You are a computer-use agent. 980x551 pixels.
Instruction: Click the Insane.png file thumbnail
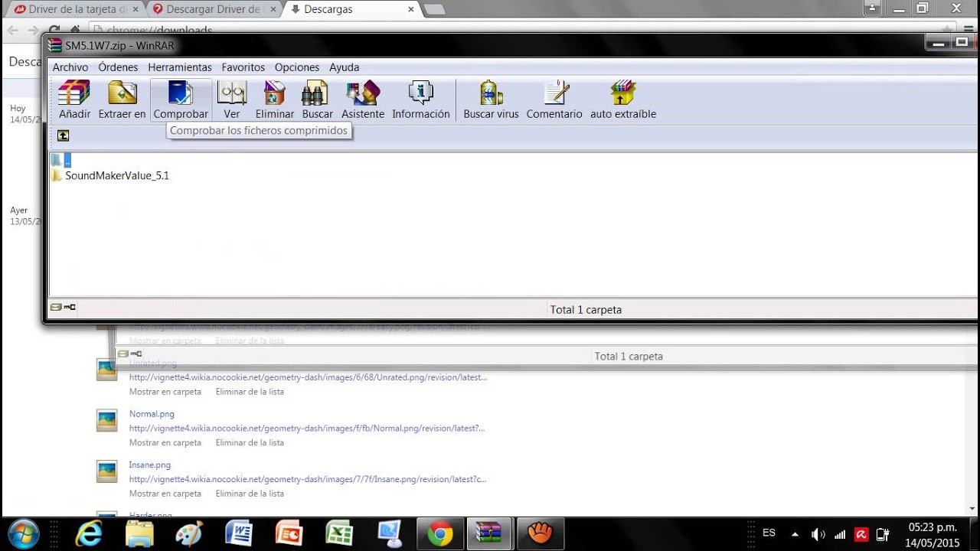point(106,471)
